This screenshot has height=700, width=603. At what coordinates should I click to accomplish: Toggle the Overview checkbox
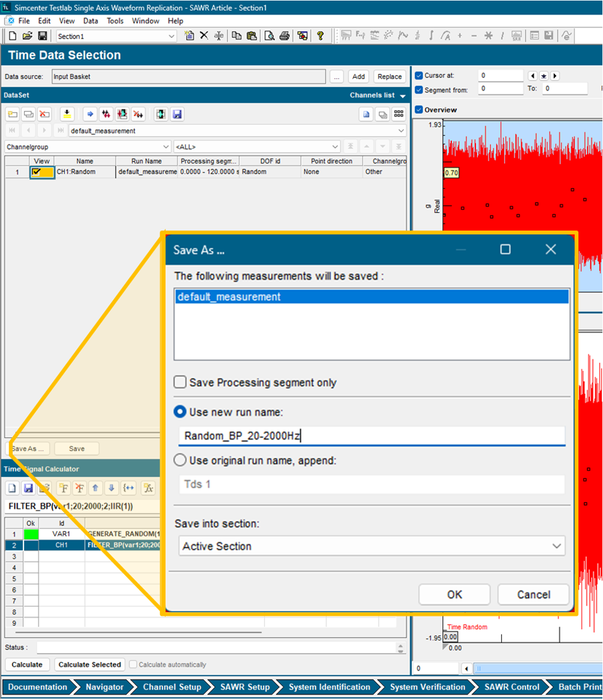419,110
